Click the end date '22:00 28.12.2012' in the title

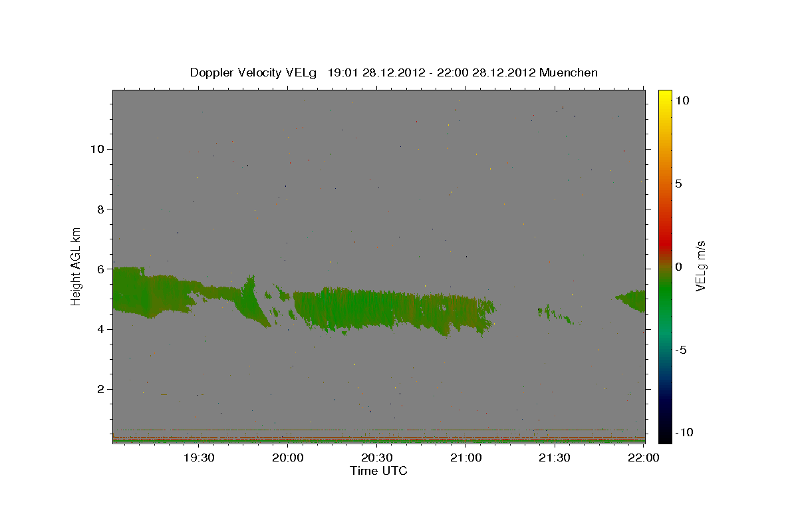pos(485,72)
